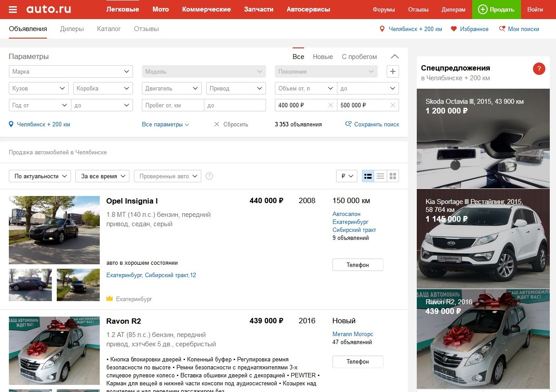Click the Войти link
Image resolution: width=556 pixels, height=392 pixels.
535,9
